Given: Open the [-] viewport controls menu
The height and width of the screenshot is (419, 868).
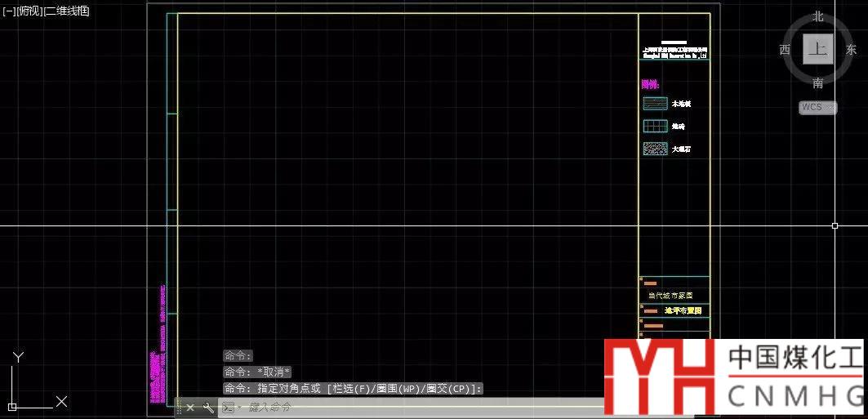Looking at the screenshot, I should 9,11.
